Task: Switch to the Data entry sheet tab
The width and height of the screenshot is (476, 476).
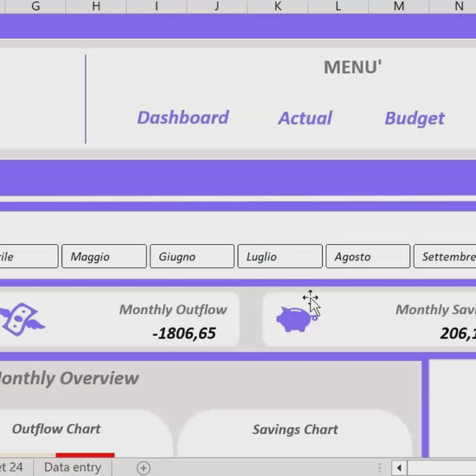Action: point(73,467)
